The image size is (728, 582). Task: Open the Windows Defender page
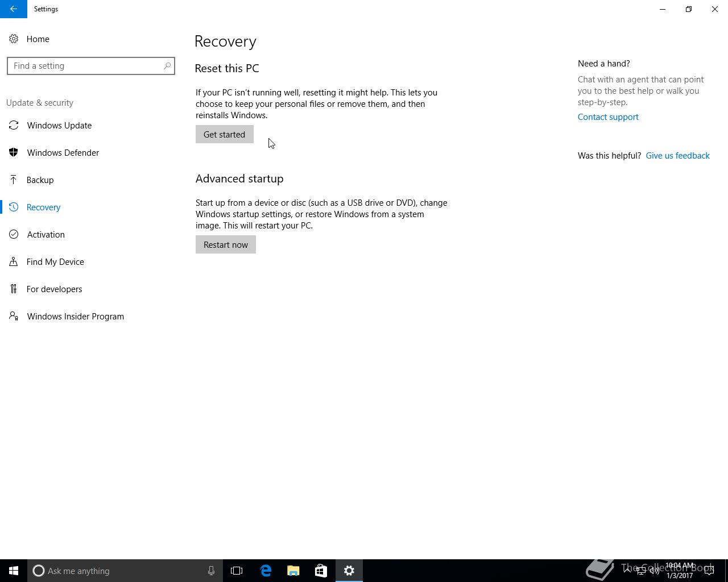point(63,152)
